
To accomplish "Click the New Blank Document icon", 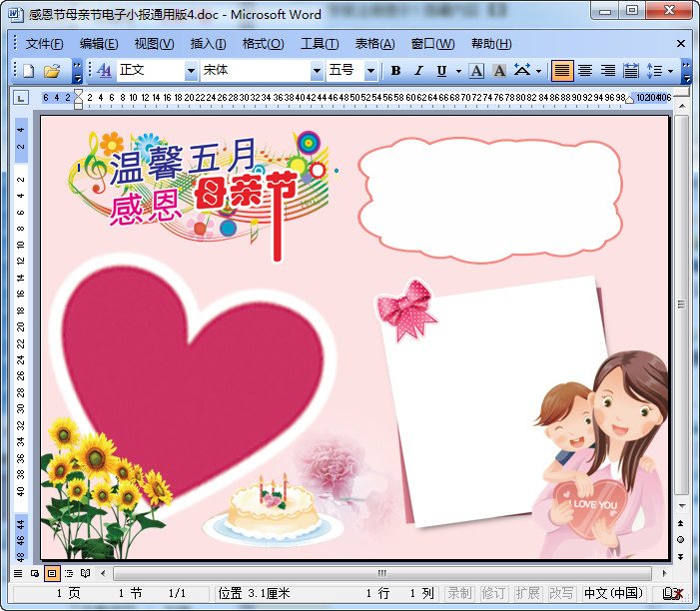I will (29, 71).
